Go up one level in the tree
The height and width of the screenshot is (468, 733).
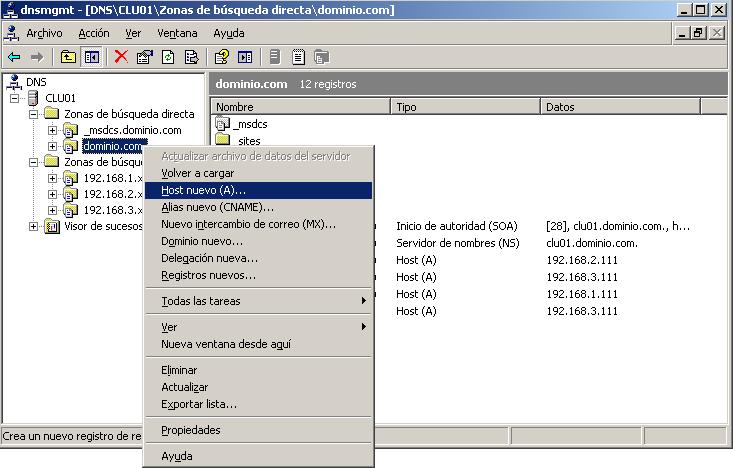[68, 58]
